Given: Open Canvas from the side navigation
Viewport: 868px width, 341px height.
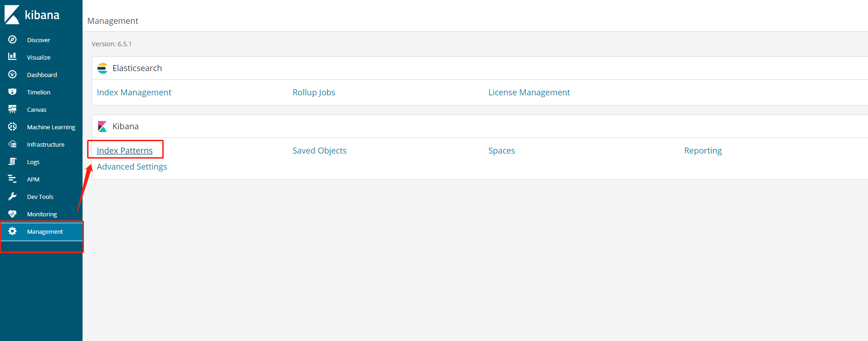Looking at the screenshot, I should tap(41, 110).
